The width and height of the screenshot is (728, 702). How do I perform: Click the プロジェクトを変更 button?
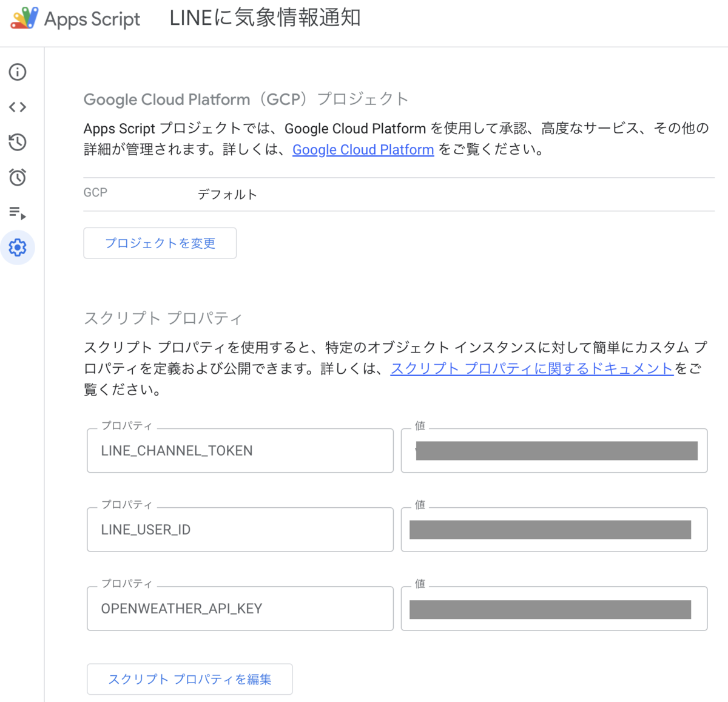pos(160,243)
